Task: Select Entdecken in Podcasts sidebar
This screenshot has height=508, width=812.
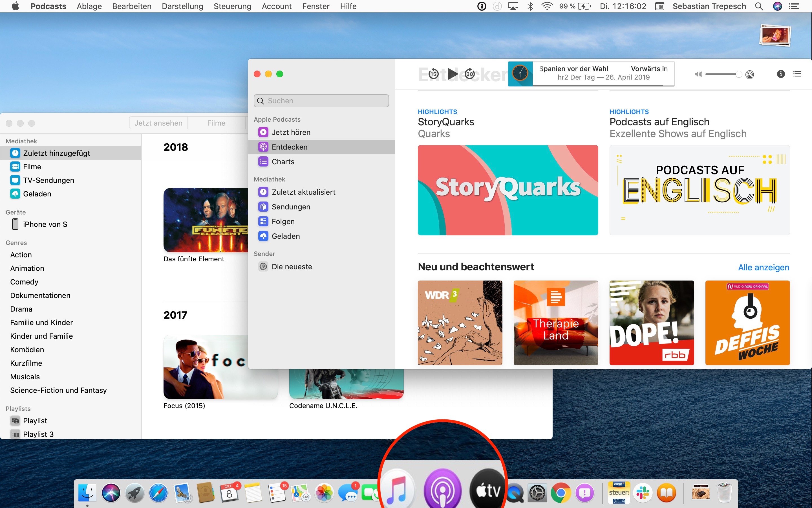Action: tap(321, 147)
